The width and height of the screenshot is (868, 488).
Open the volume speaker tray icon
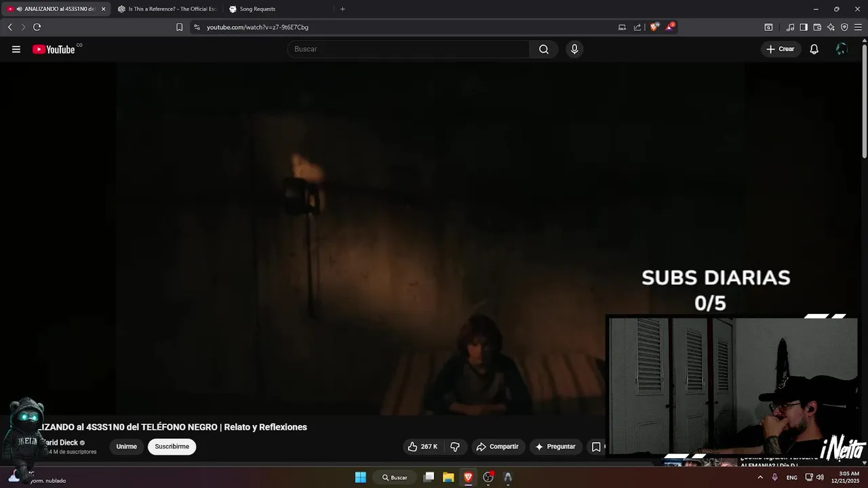click(x=820, y=477)
